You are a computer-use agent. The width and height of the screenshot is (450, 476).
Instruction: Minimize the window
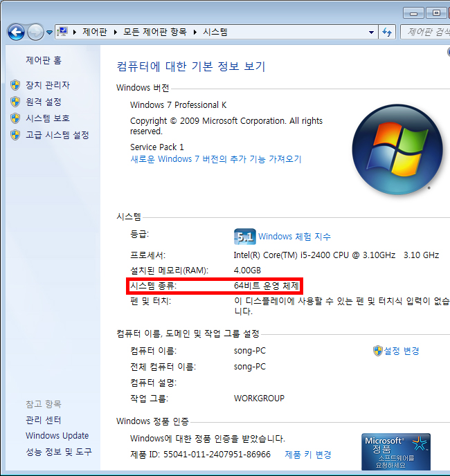pos(413,13)
